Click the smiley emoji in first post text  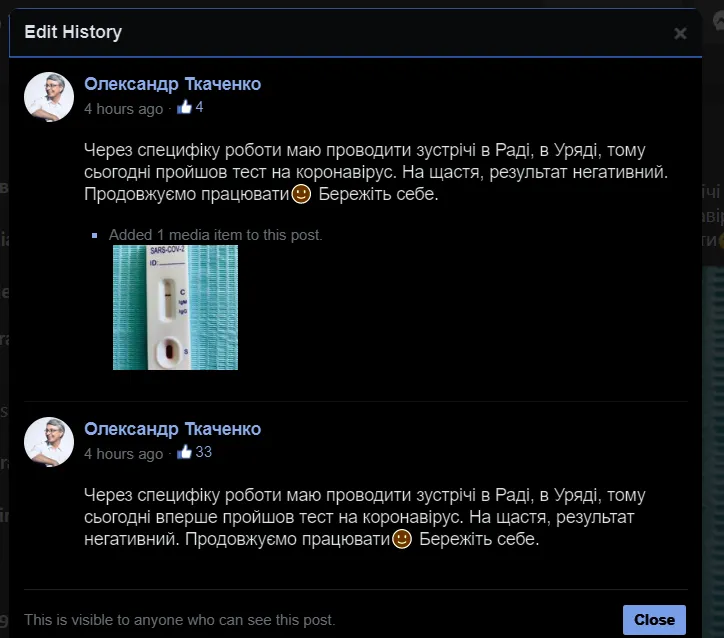coord(301,194)
